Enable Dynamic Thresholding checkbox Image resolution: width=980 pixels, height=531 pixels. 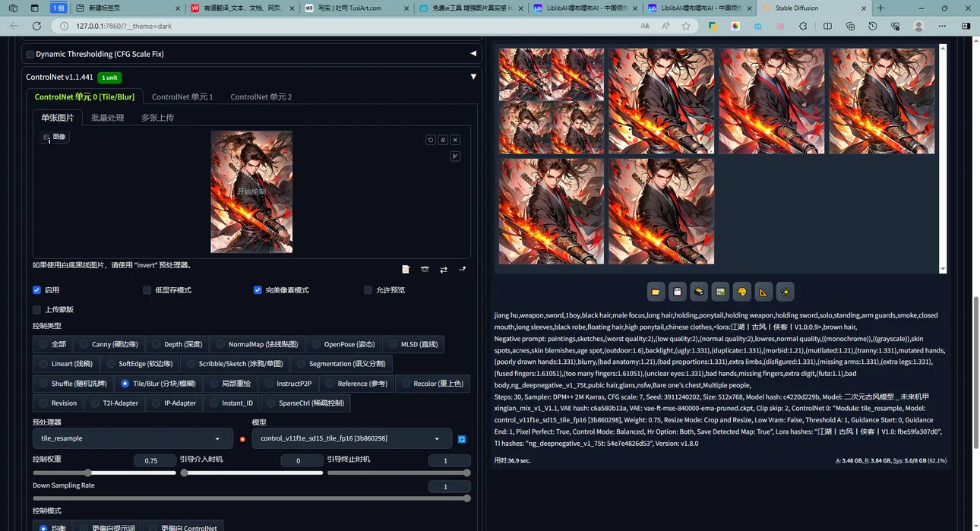30,55
